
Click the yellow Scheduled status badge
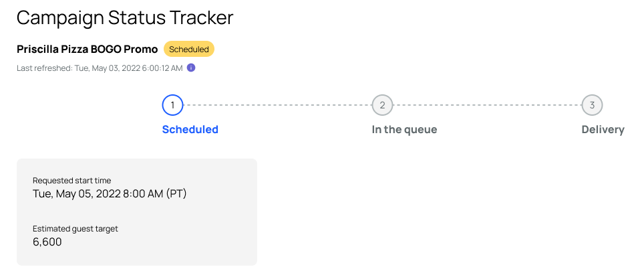tap(189, 49)
